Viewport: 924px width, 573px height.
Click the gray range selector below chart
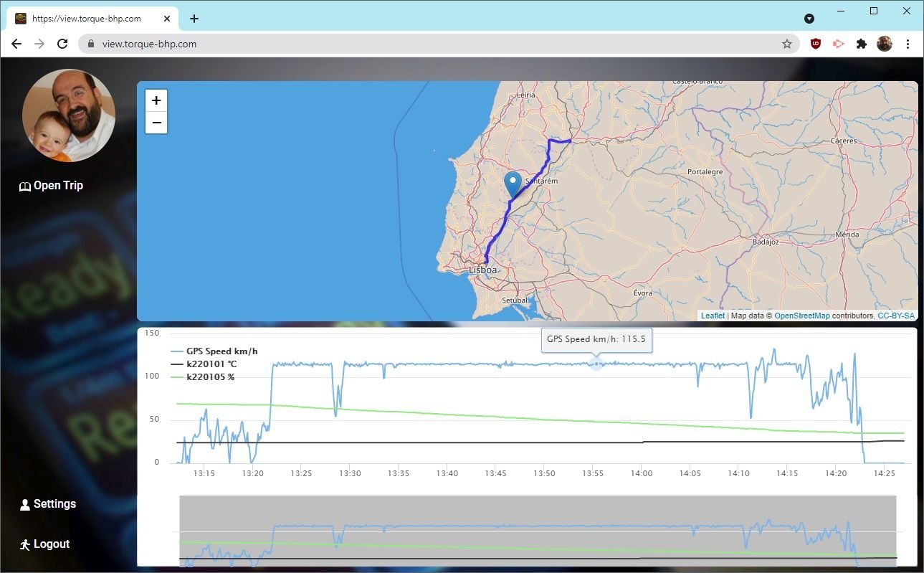[538, 530]
